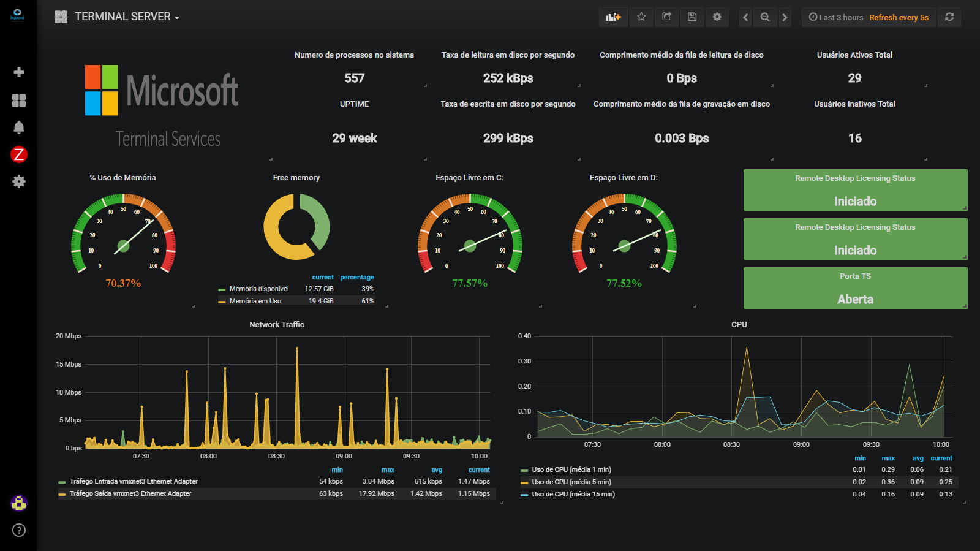Open dashboard settings gear in top toolbar
The height and width of the screenshot is (551, 980).
pos(717,17)
